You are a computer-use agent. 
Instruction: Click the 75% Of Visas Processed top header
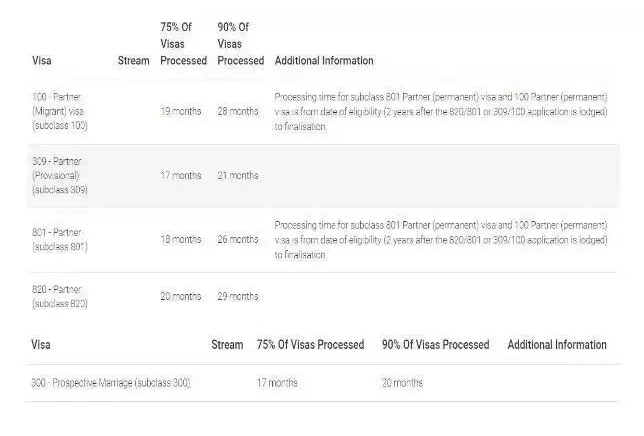click(x=183, y=44)
